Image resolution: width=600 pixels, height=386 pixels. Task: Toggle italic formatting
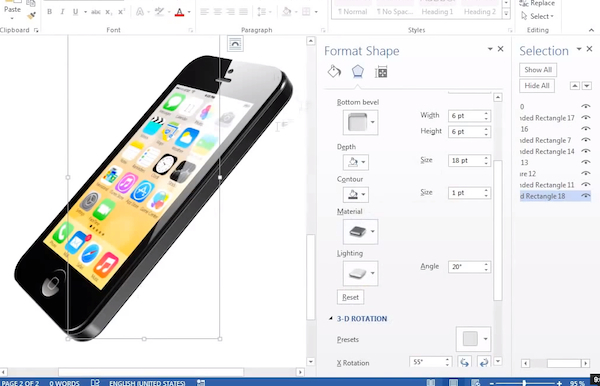(x=62, y=12)
